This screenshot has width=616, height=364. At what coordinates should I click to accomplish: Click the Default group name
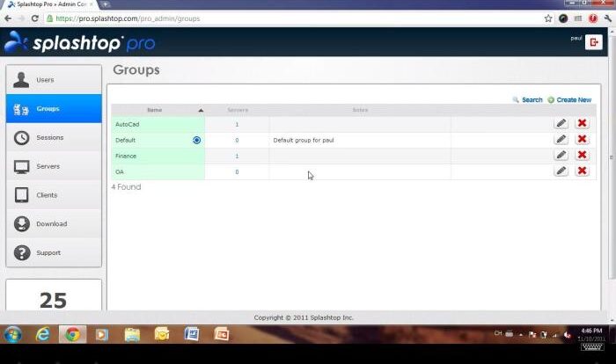[x=125, y=140]
